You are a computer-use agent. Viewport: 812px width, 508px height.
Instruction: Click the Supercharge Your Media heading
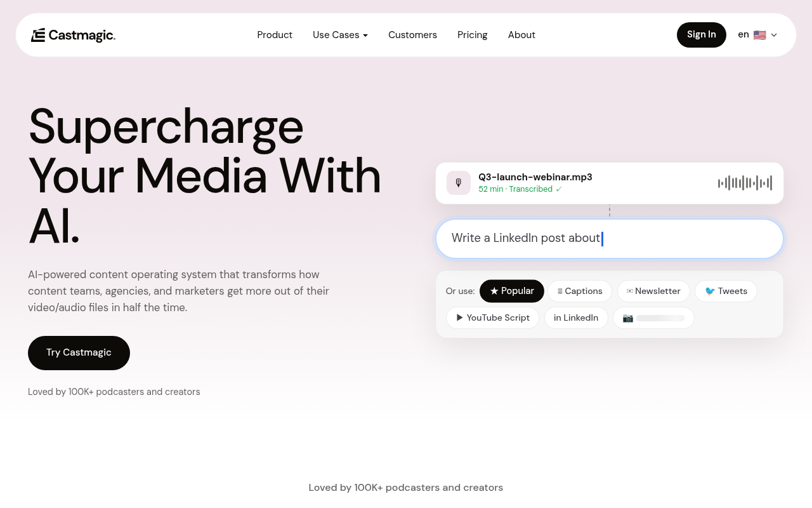click(205, 175)
